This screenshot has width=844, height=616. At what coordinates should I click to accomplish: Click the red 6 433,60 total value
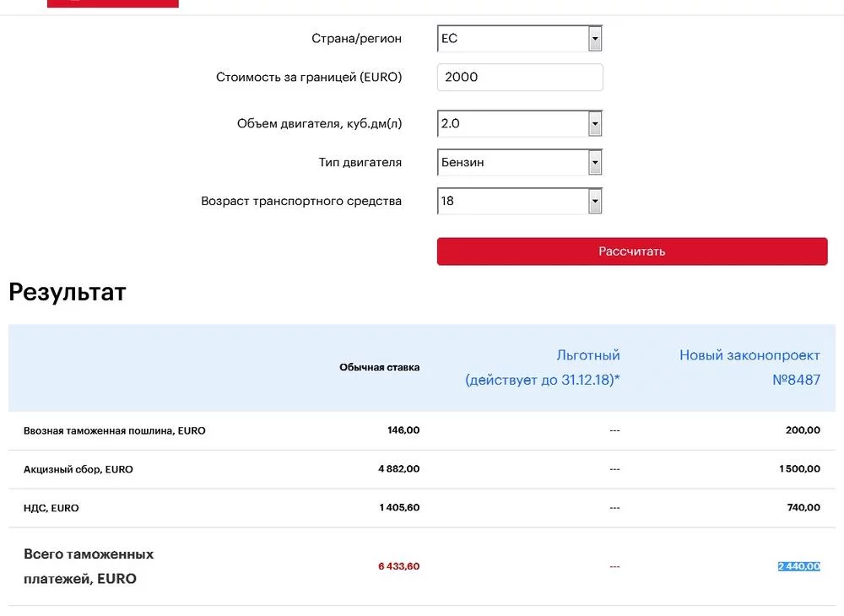398,566
